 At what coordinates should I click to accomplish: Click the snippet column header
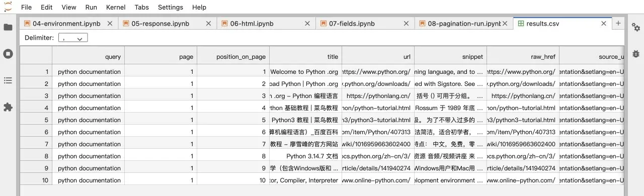pyautogui.click(x=451, y=57)
